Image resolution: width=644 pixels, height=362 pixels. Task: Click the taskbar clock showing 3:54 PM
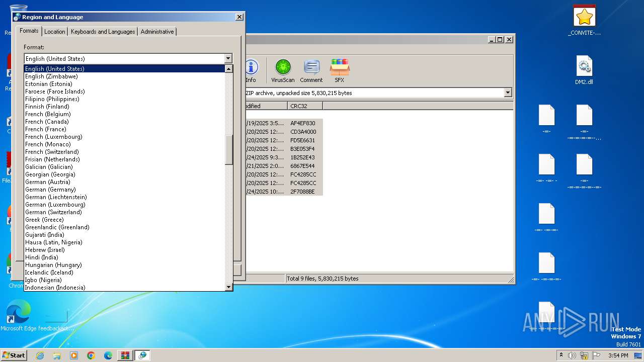click(618, 355)
